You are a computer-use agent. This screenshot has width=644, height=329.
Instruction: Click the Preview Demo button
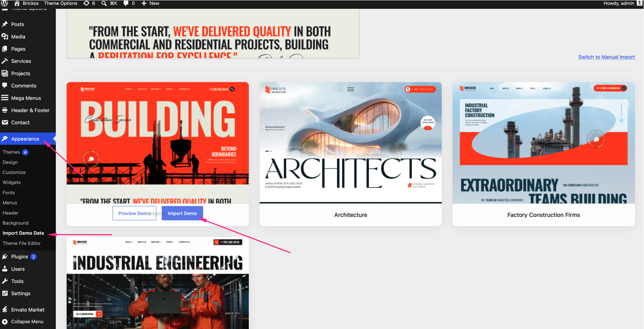(x=134, y=213)
